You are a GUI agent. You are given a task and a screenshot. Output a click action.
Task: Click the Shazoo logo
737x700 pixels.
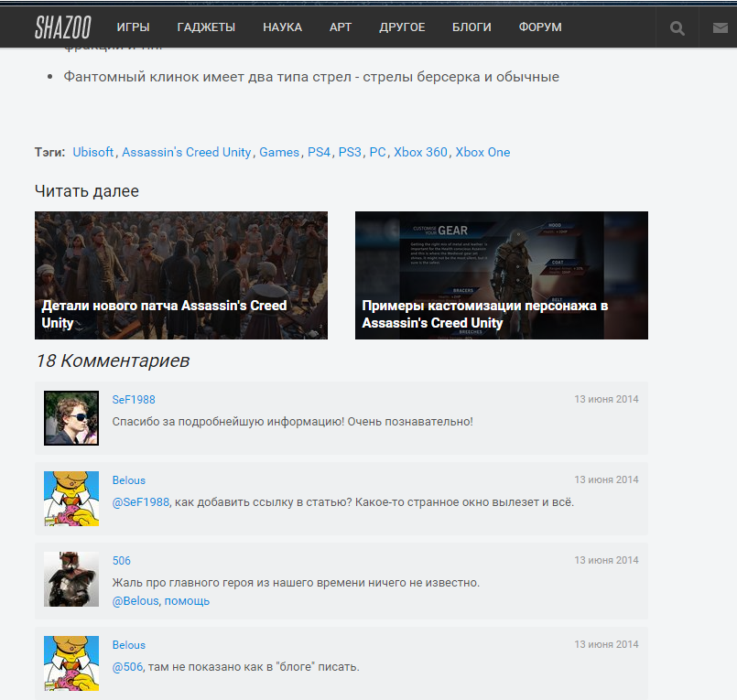tap(63, 27)
